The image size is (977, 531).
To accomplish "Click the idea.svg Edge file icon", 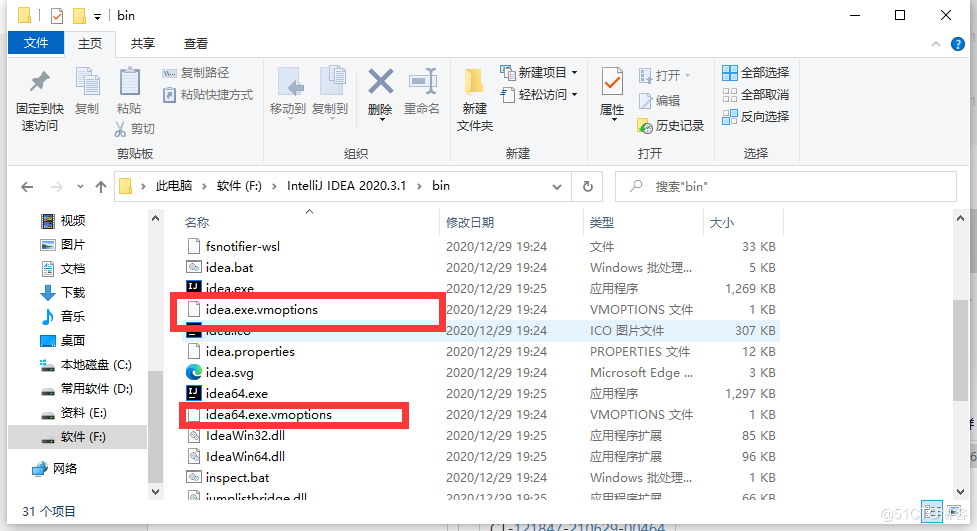I will 194,372.
